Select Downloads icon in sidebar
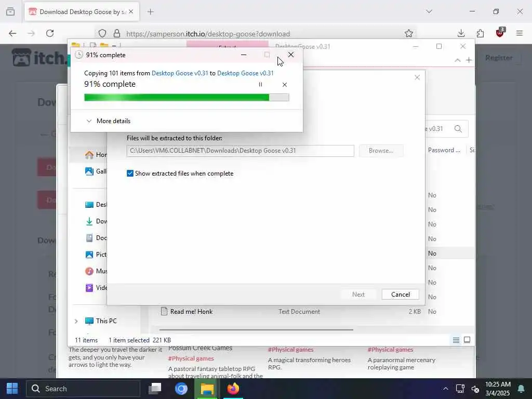Image resolution: width=532 pixels, height=399 pixels. 89,221
